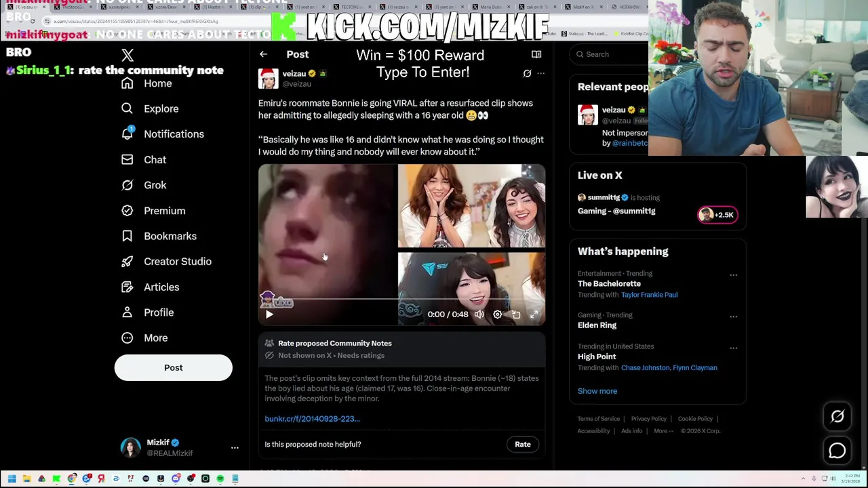Click the Home house icon
This screenshot has width=868, height=488.
point(127,83)
